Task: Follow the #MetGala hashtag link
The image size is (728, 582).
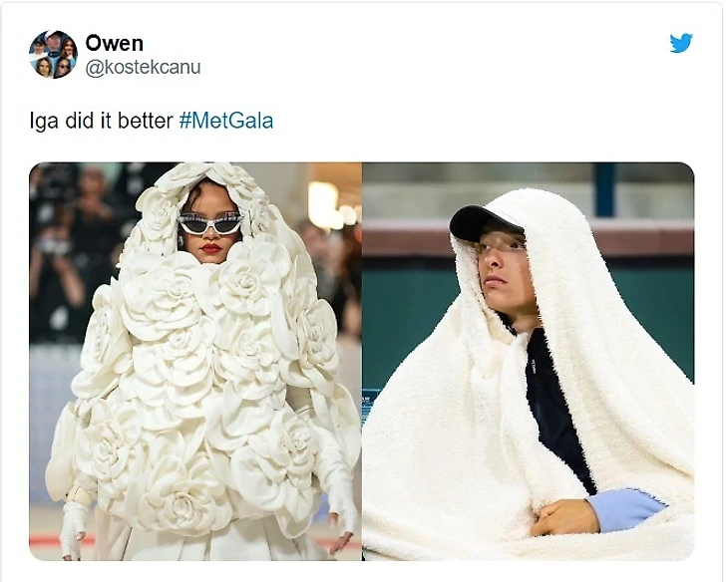Action: (x=226, y=121)
